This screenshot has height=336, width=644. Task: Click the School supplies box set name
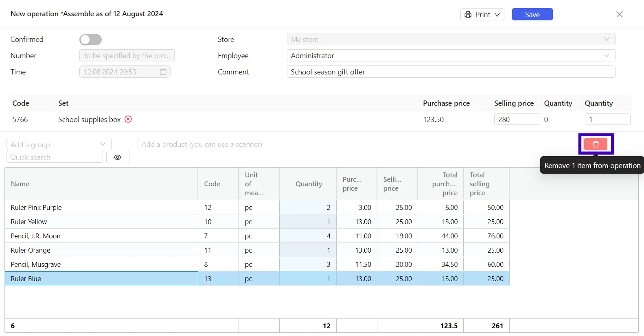89,119
